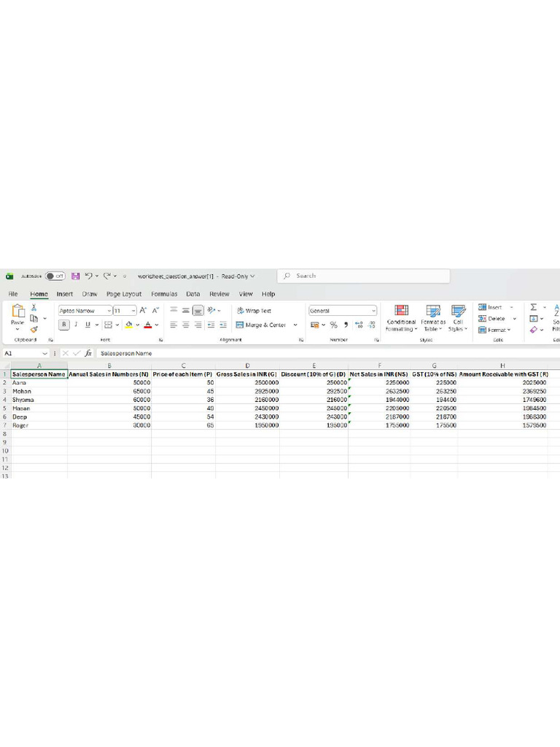
Task: Apply the red font color
Action: point(147,325)
